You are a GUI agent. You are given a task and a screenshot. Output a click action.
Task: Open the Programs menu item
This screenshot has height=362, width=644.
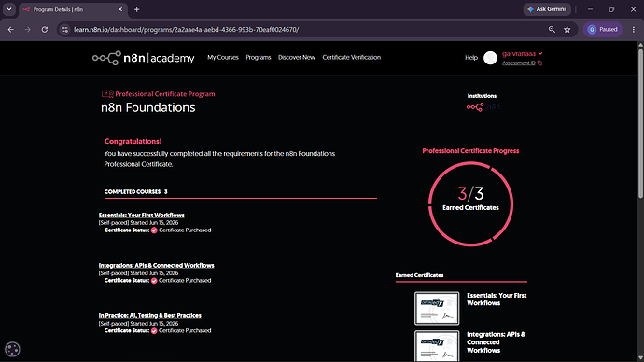coord(259,58)
